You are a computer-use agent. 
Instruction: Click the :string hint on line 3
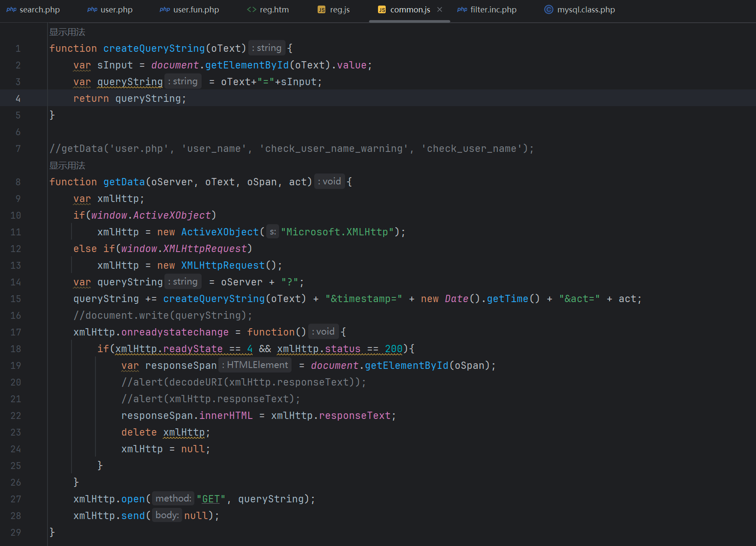coord(183,81)
